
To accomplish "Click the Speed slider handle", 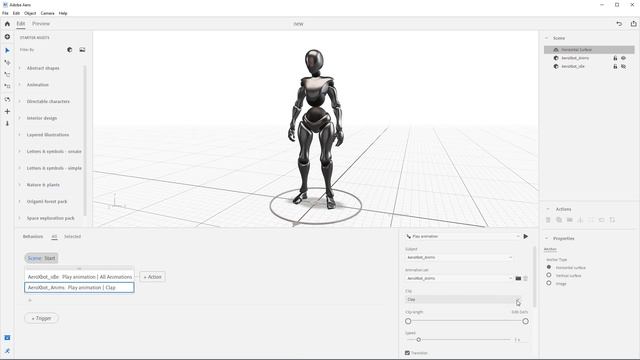I will [418, 340].
